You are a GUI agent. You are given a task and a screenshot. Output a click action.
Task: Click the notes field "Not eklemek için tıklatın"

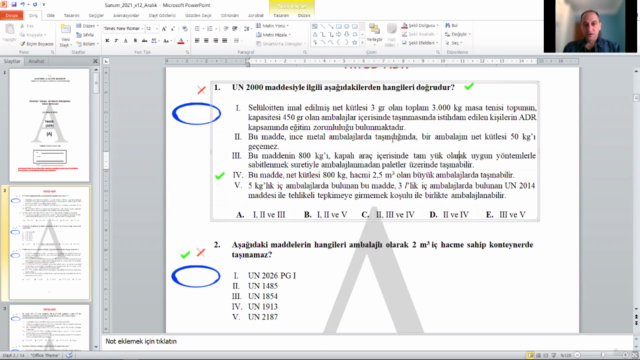click(367, 342)
